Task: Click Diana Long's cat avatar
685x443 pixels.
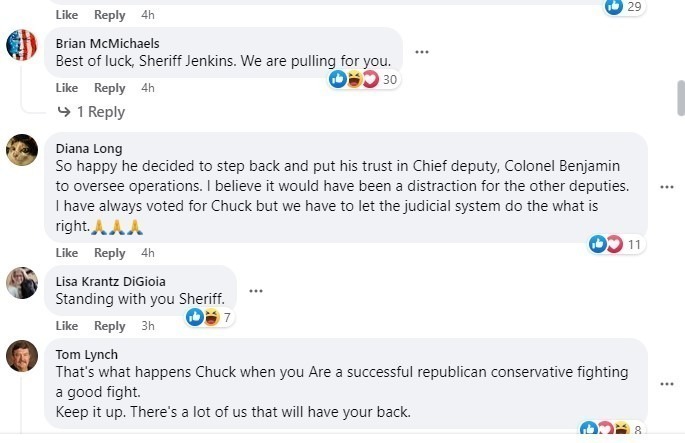Action: [22, 150]
